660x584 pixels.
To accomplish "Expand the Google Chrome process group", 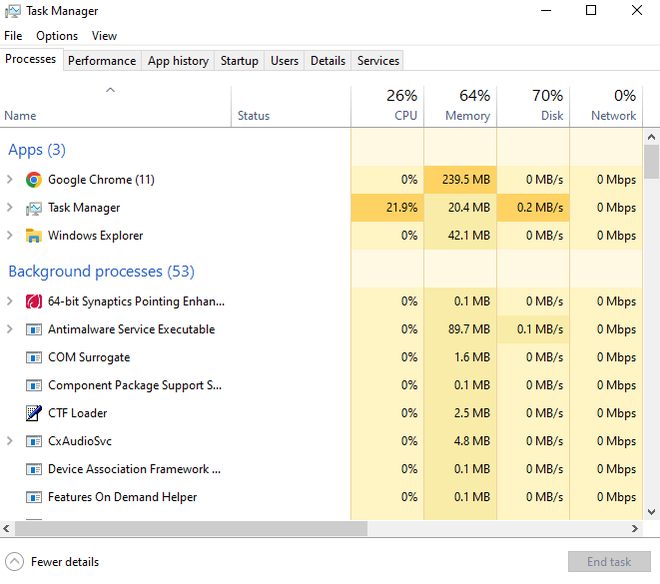I will coord(10,180).
